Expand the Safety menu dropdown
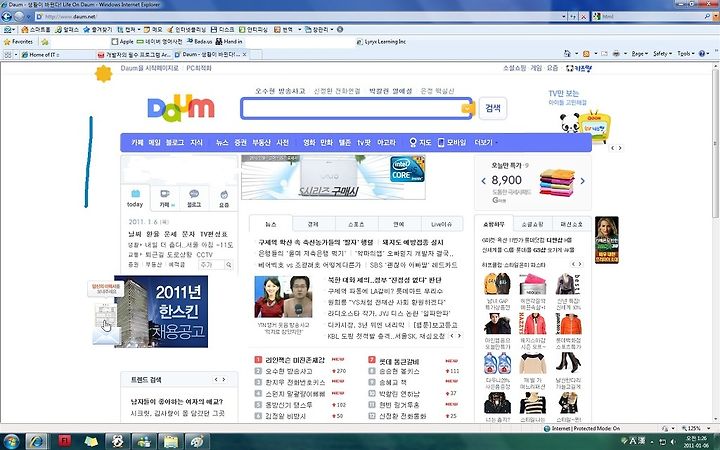This screenshot has width=720, height=450. [662, 54]
